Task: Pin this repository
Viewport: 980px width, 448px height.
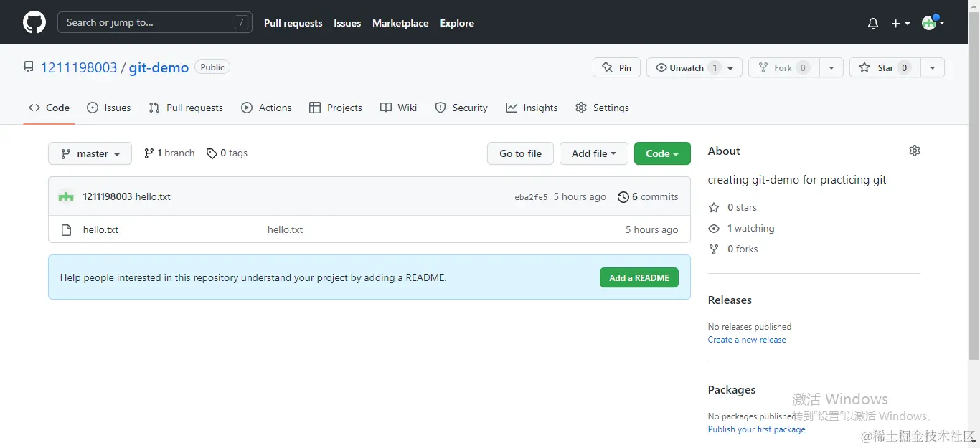Action: [617, 67]
